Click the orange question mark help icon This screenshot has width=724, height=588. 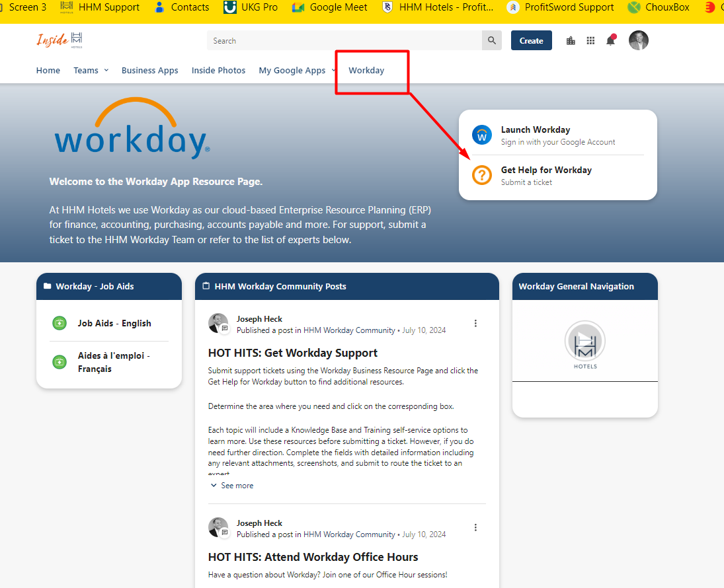pos(481,175)
